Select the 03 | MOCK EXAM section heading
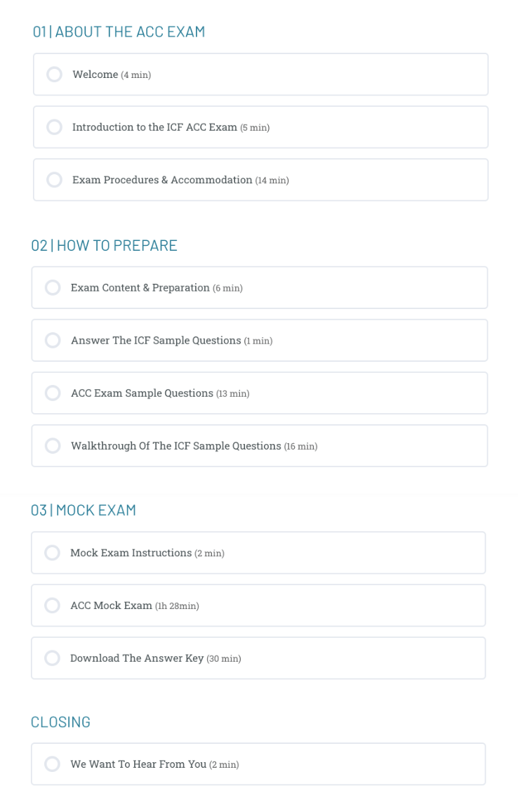 point(84,510)
